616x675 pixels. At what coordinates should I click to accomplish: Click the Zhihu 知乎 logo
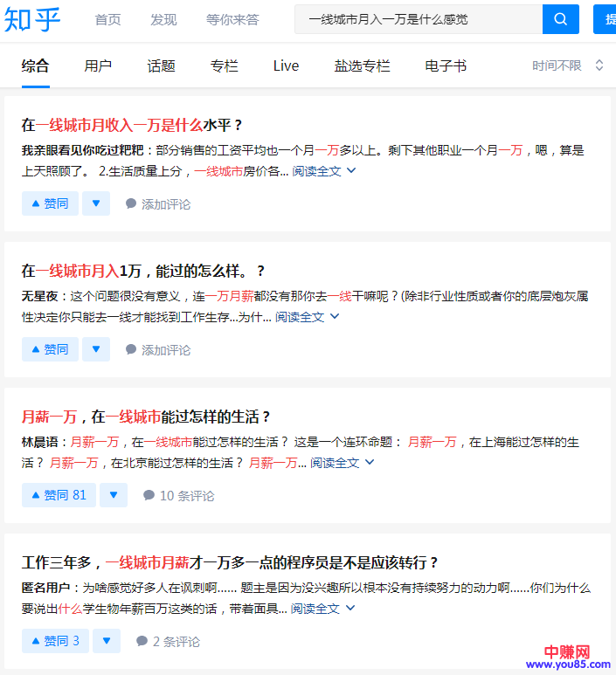pyautogui.click(x=32, y=19)
